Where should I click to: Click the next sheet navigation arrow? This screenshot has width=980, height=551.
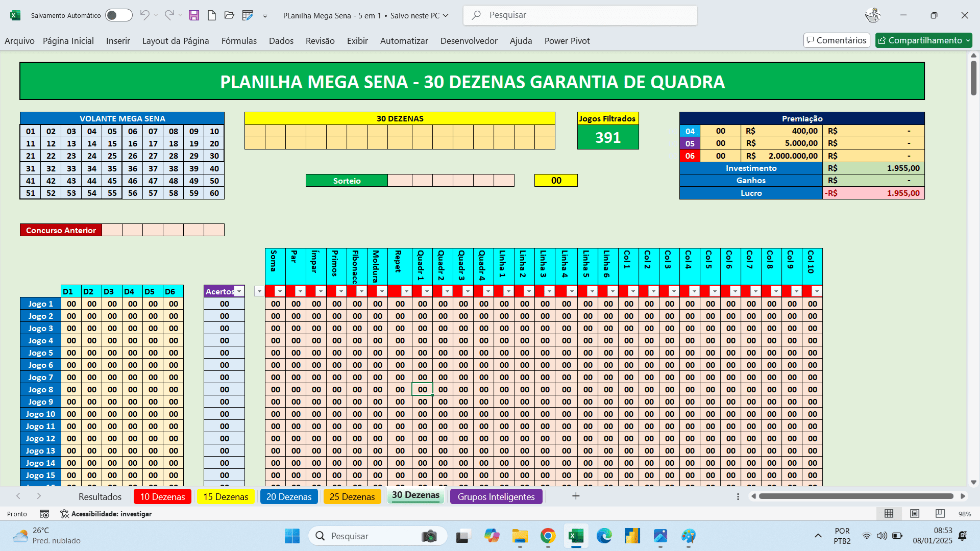click(39, 496)
